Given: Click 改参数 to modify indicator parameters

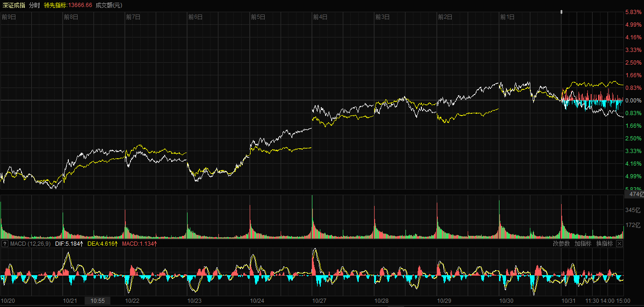Looking at the screenshot, I should [x=561, y=244].
